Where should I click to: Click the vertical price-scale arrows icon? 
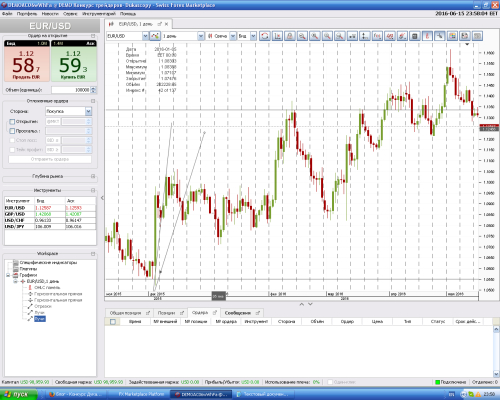coord(365,36)
